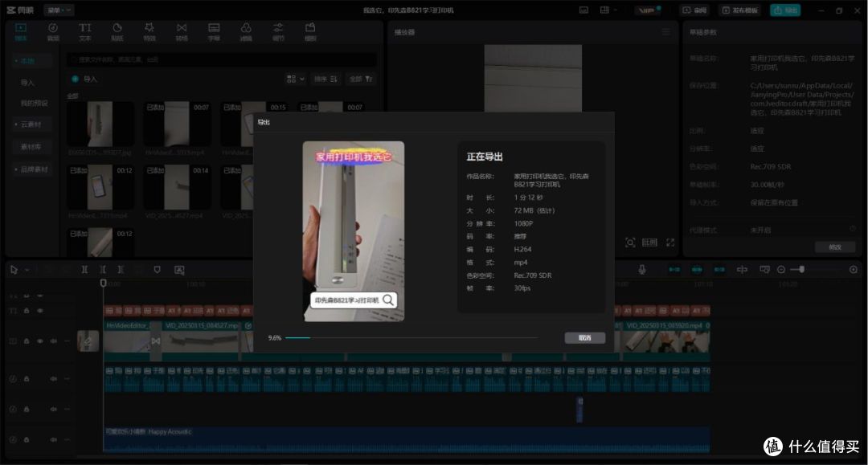868x465 pixels.
Task: Cancel the export with 取消 button
Action: coord(584,338)
